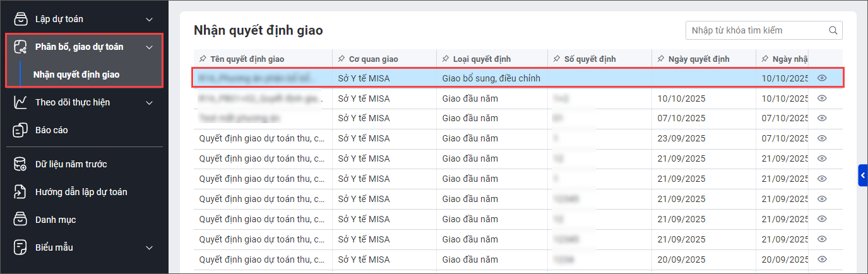The image size is (868, 274).
Task: Click the Báo cáo sidebar icon
Action: pos(20,130)
